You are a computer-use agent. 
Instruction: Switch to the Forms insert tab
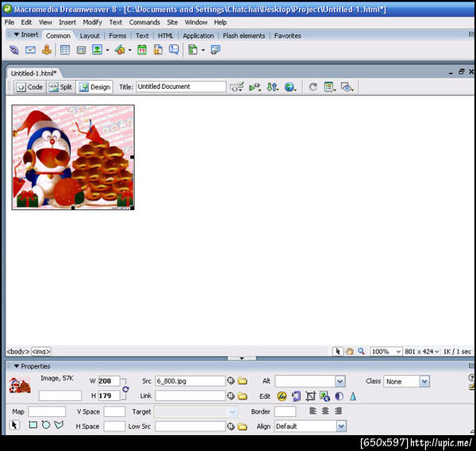point(117,36)
